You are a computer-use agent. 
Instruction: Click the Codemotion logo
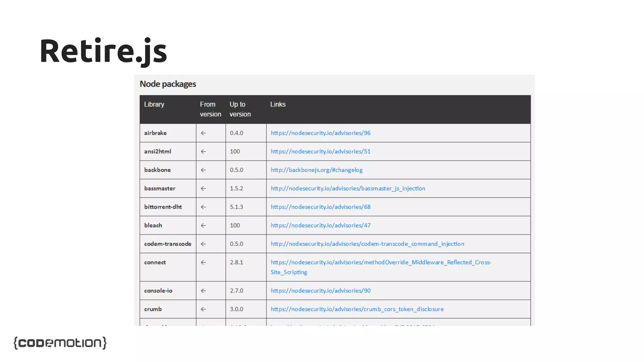point(60,343)
